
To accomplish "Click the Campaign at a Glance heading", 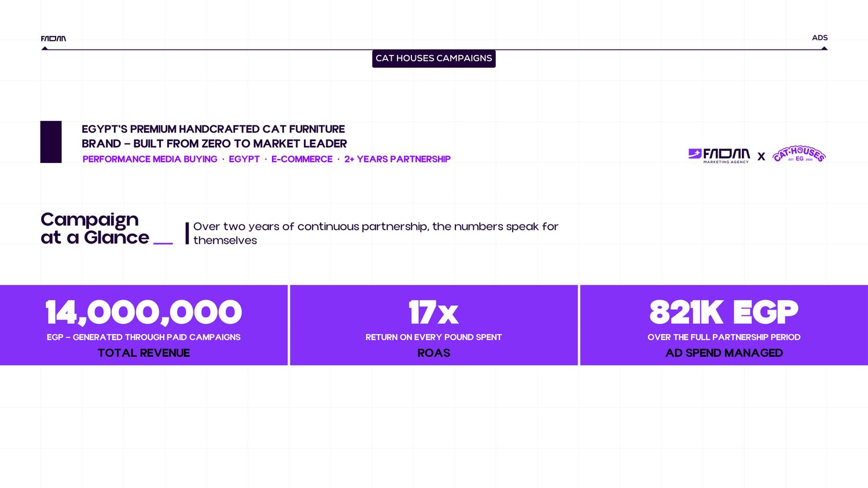I will click(x=95, y=228).
